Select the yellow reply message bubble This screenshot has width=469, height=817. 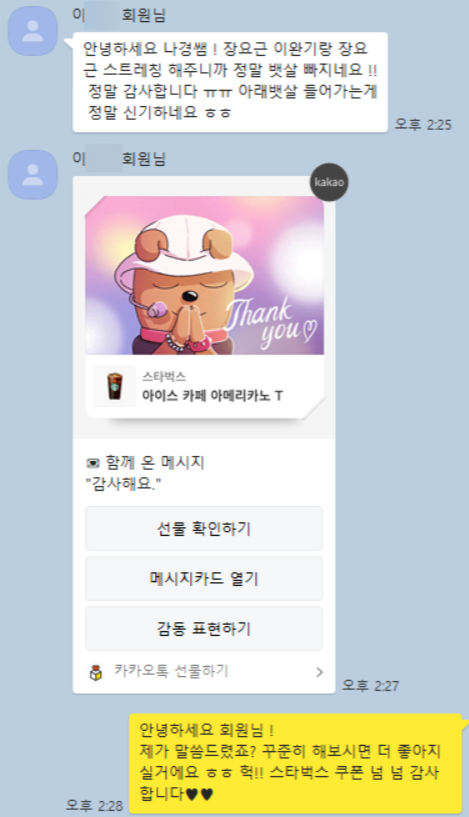295,763
